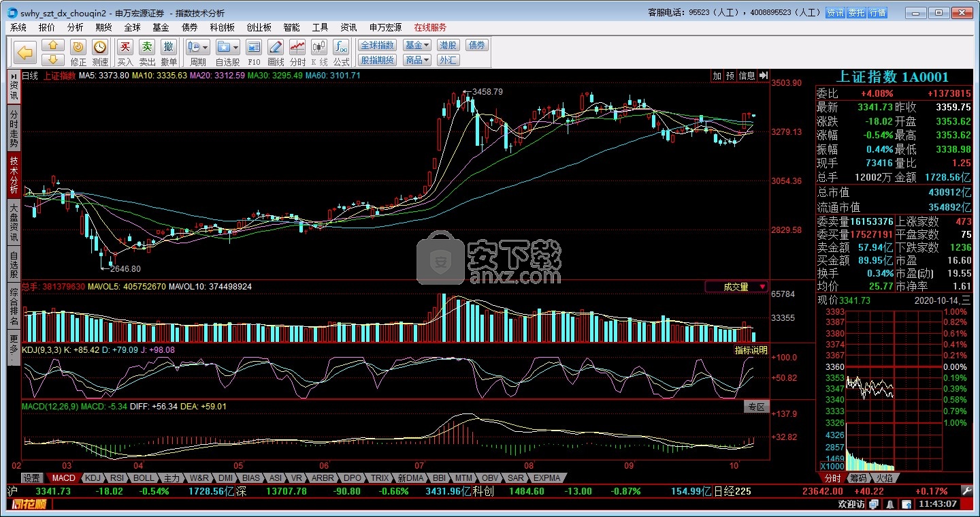The image size is (980, 517).
Task: Click the 信息 button above the chart
Action: tap(747, 76)
